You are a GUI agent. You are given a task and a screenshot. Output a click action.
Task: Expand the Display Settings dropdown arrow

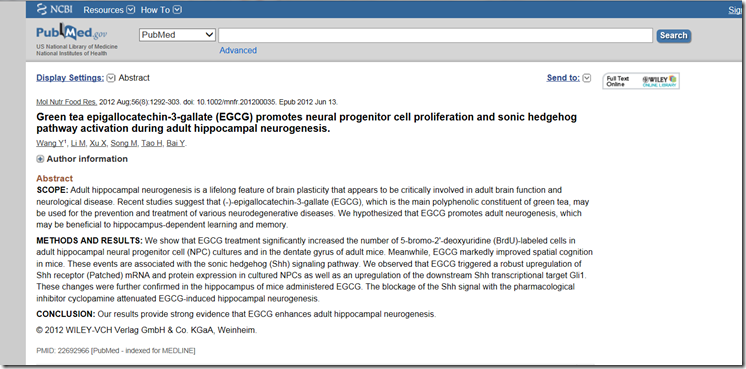(x=111, y=78)
